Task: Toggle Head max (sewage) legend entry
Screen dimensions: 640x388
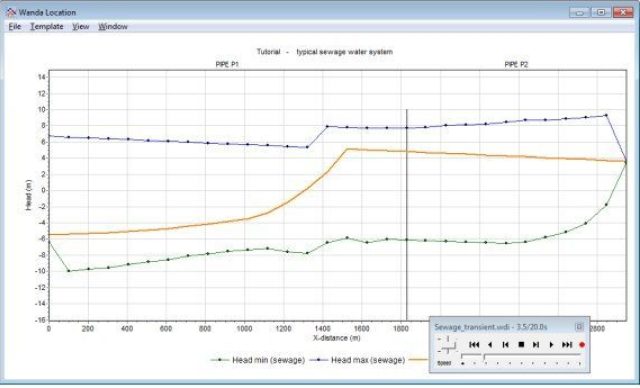Action: 358,360
